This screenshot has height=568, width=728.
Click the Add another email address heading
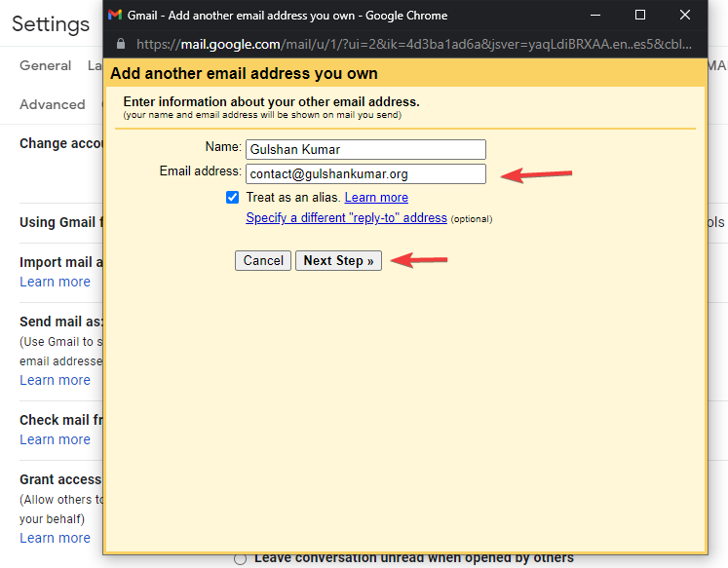[244, 73]
